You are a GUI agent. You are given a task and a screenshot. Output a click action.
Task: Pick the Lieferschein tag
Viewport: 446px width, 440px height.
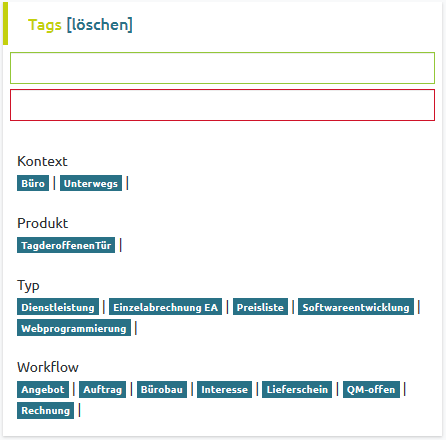click(297, 389)
